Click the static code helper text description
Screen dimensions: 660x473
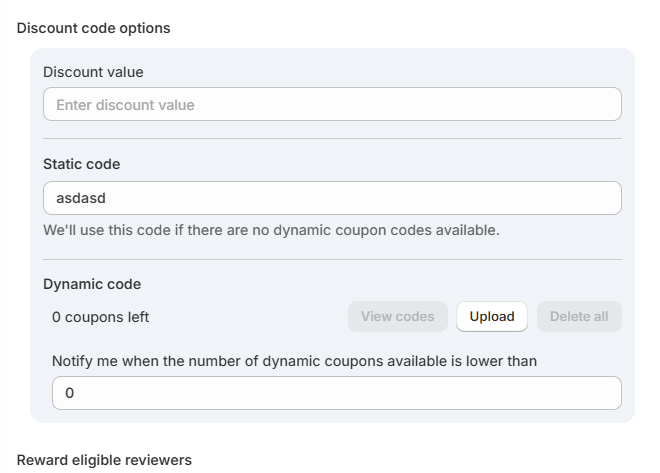(x=270, y=230)
